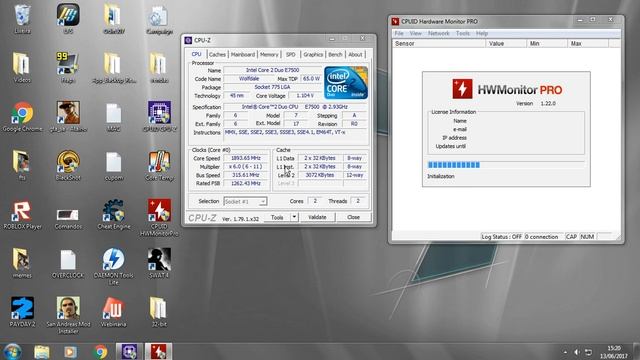Click the volume icon in the system tray

577,352
